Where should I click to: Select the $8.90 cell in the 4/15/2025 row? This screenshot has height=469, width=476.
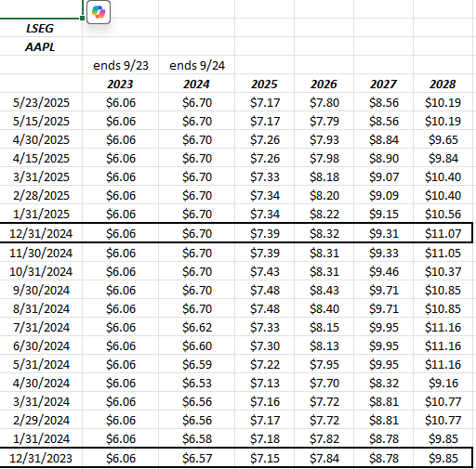[384, 158]
